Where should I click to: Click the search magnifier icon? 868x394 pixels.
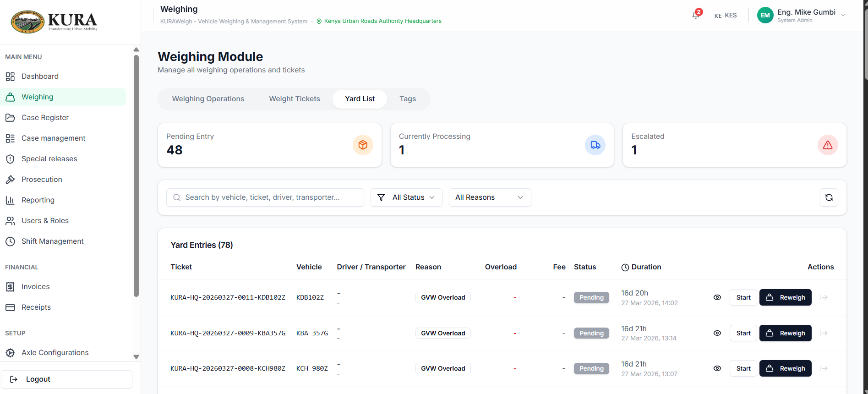177,197
